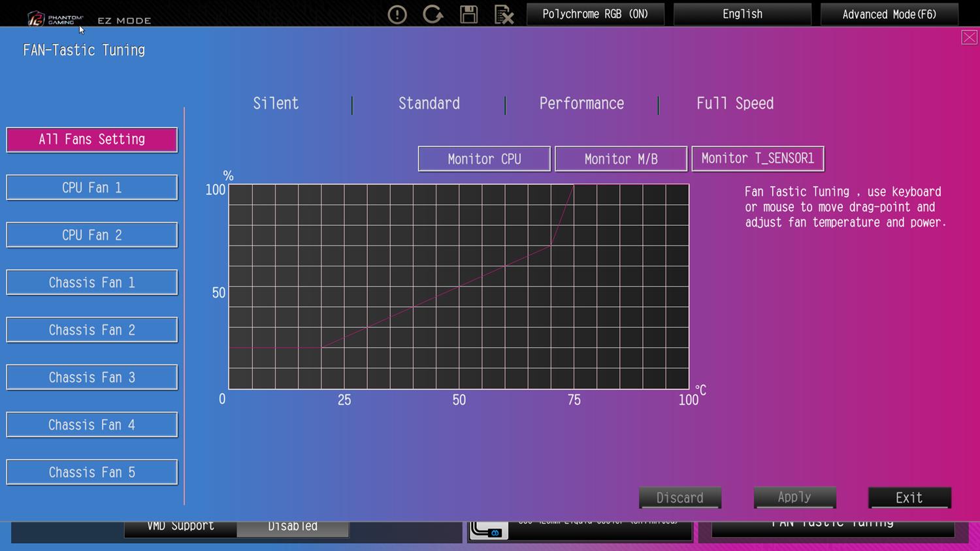This screenshot has height=551, width=980.
Task: Select Monitor CPU temperature source
Action: [x=484, y=159]
